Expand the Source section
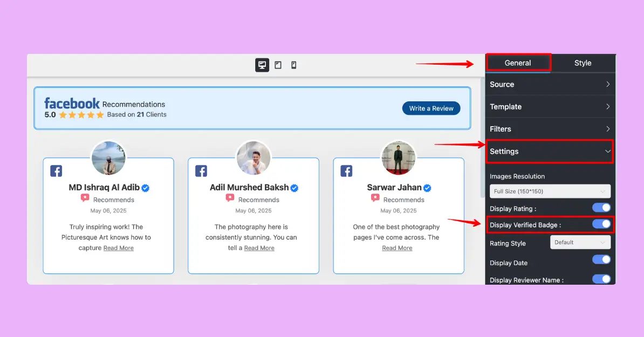The height and width of the screenshot is (337, 644). [550, 85]
